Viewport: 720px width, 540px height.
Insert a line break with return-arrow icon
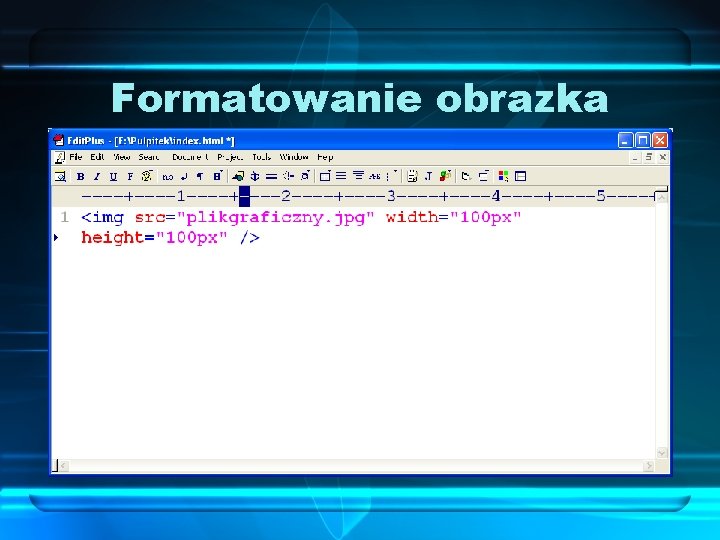pos(184,176)
